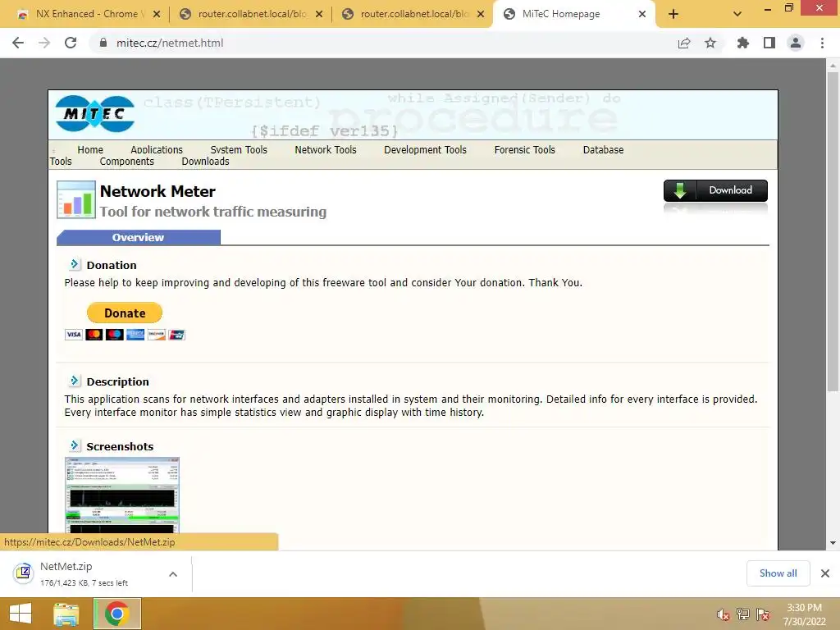Click the arrow icon beside Description
The width and height of the screenshot is (840, 630).
pyautogui.click(x=75, y=381)
